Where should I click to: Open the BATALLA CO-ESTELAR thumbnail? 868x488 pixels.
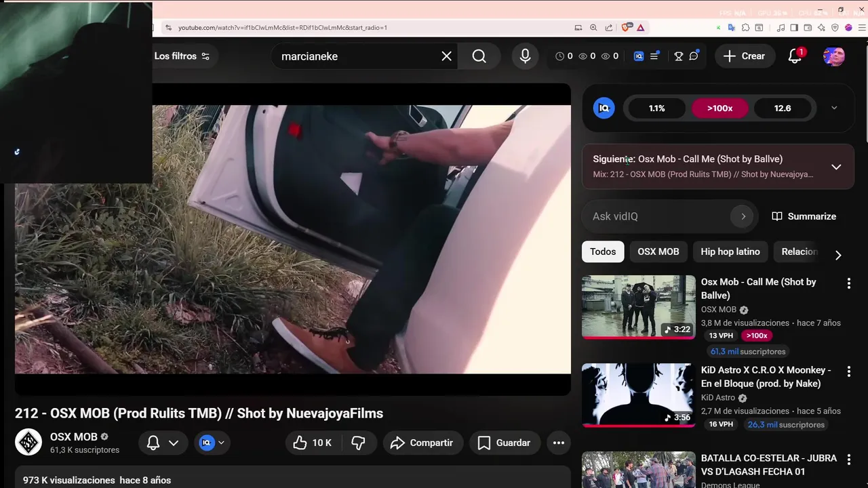pyautogui.click(x=639, y=470)
